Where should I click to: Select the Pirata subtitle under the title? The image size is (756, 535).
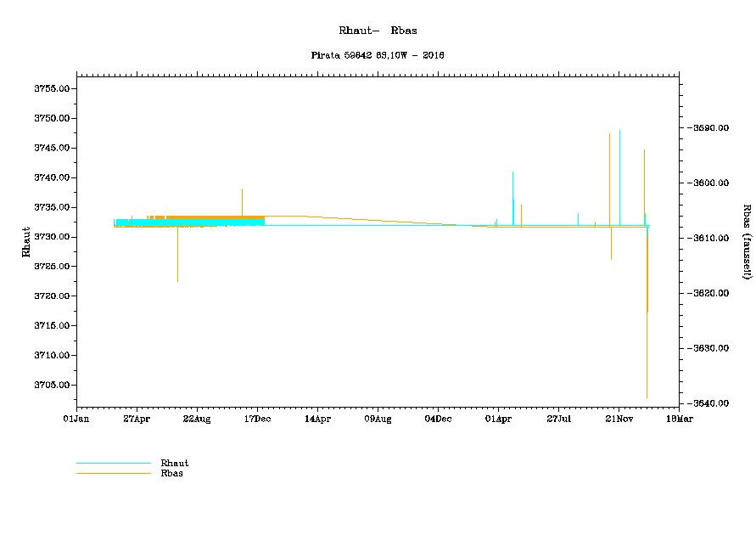tap(378, 55)
